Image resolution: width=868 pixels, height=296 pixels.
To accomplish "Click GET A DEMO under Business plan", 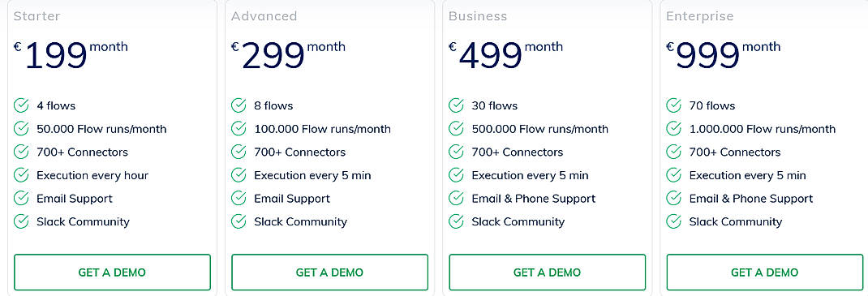I will [x=547, y=272].
